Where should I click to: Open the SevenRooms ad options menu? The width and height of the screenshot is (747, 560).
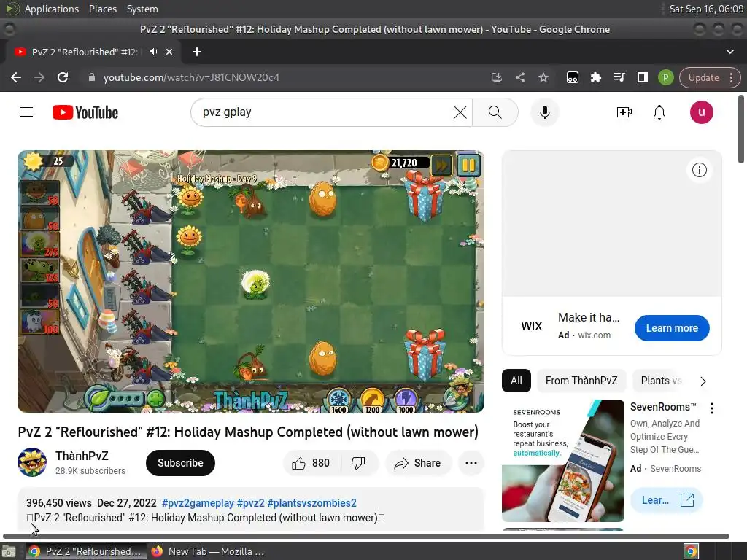pos(712,408)
